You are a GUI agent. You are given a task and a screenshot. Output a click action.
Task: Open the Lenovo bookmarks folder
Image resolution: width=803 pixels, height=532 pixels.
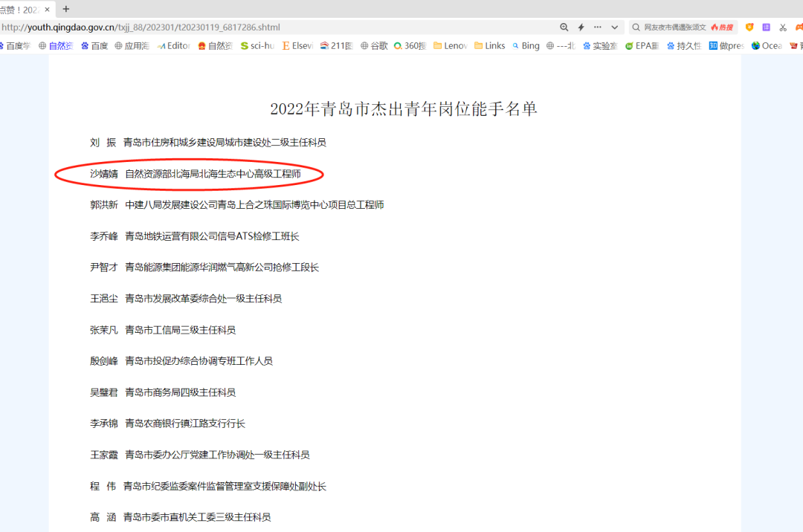[x=450, y=46]
